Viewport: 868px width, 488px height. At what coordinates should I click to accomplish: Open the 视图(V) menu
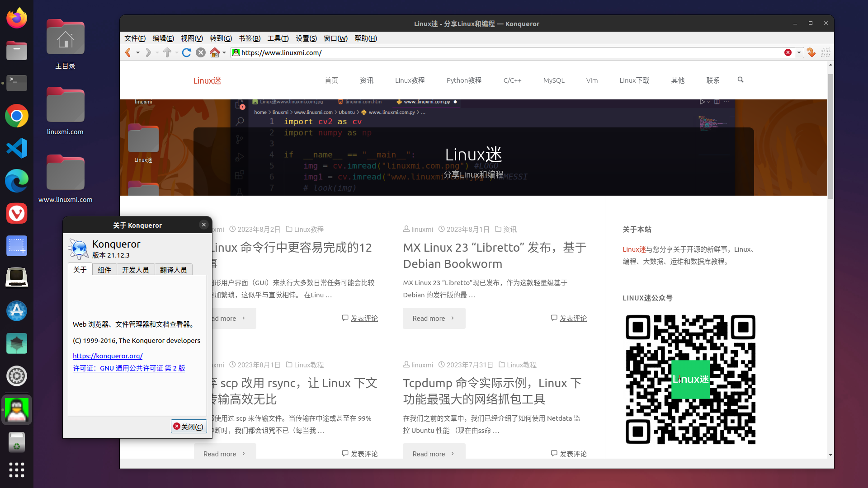[192, 38]
